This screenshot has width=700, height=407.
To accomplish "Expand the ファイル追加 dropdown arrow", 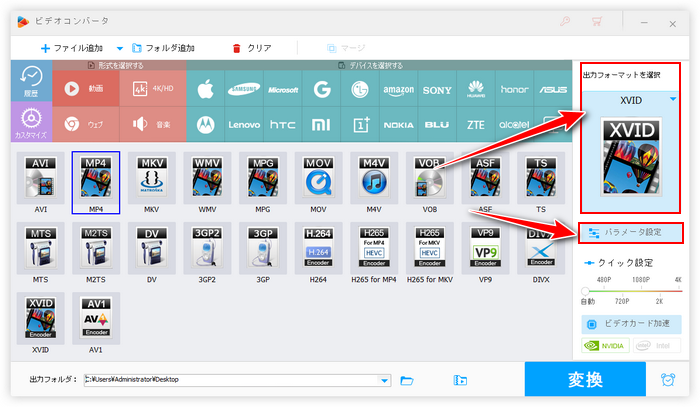I will tap(120, 48).
